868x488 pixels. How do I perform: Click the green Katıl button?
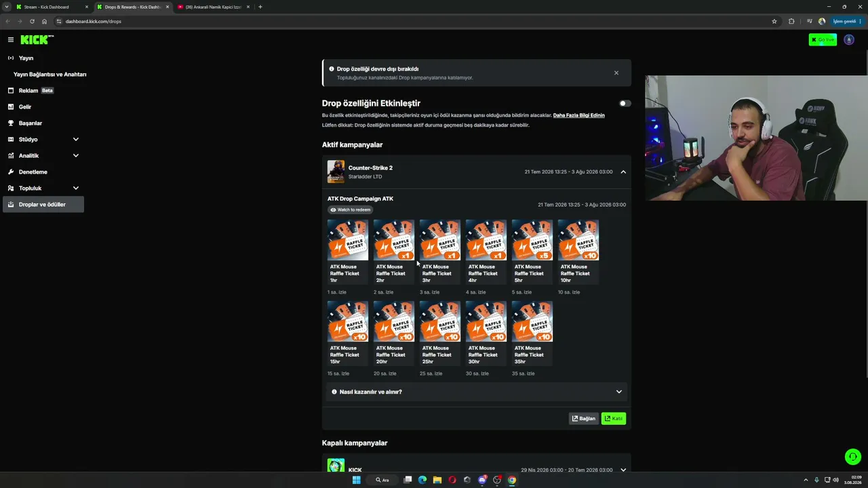[x=614, y=419]
